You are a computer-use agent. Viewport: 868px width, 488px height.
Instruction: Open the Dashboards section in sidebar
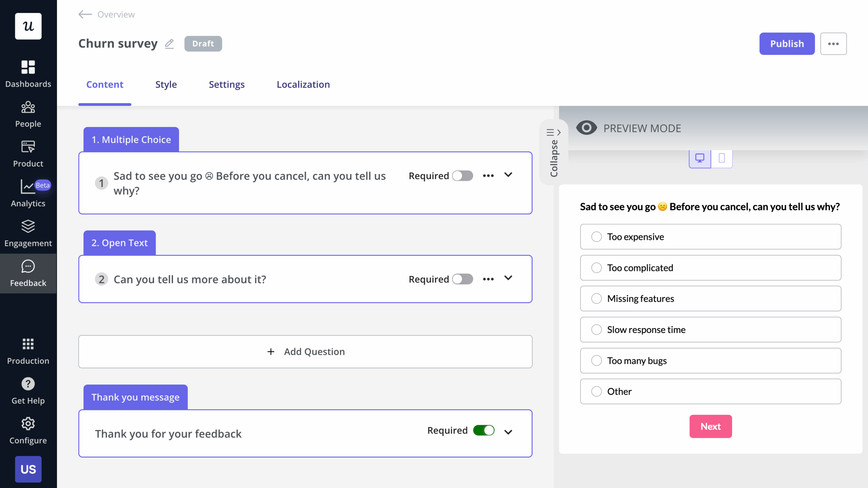pos(28,74)
